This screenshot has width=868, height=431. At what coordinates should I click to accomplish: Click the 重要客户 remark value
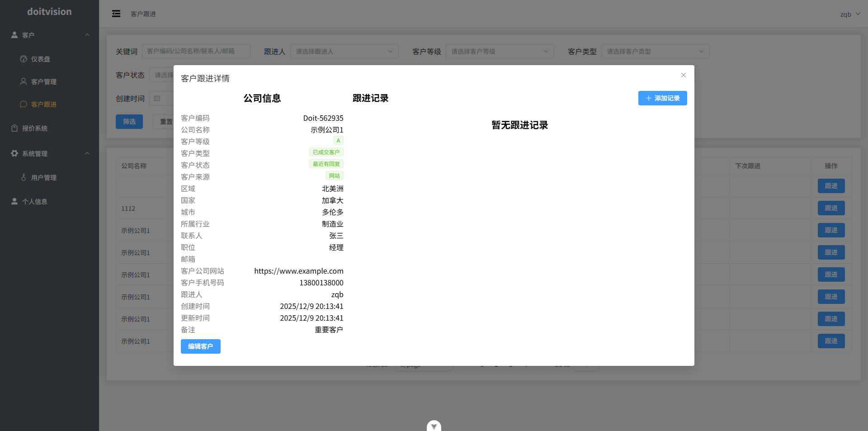329,330
